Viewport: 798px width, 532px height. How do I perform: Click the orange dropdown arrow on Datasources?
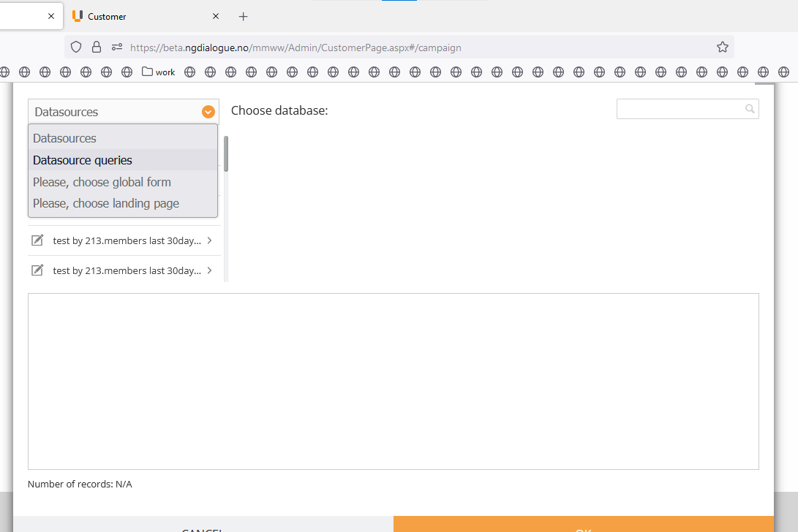tap(208, 112)
